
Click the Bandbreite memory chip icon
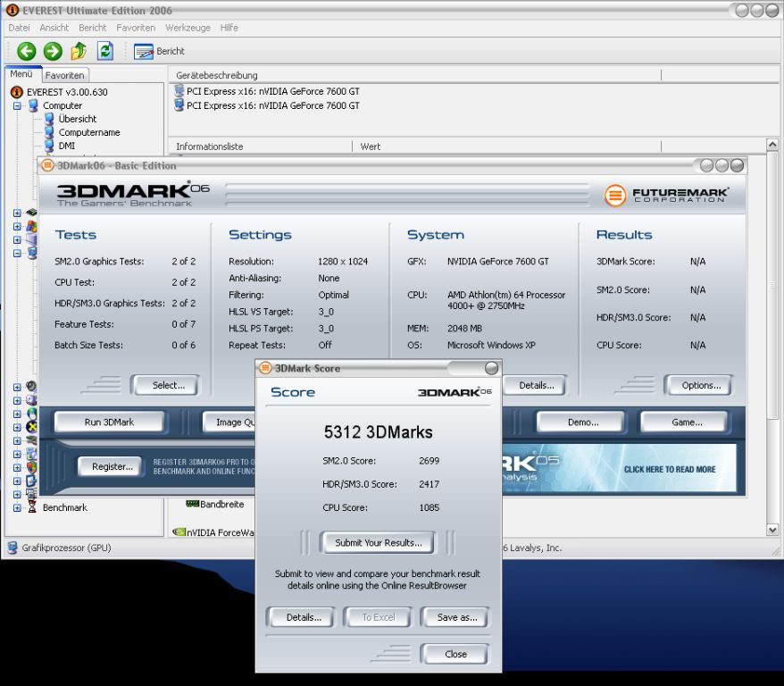click(192, 504)
